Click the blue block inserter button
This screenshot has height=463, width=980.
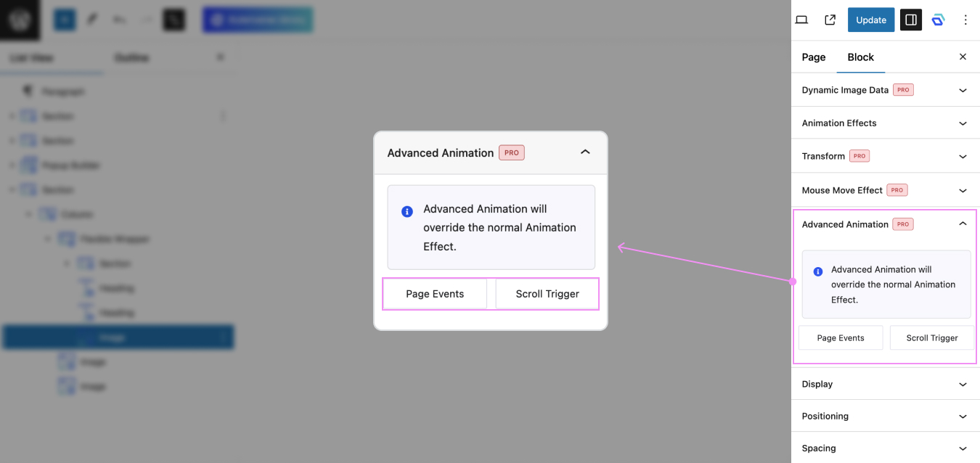click(65, 20)
